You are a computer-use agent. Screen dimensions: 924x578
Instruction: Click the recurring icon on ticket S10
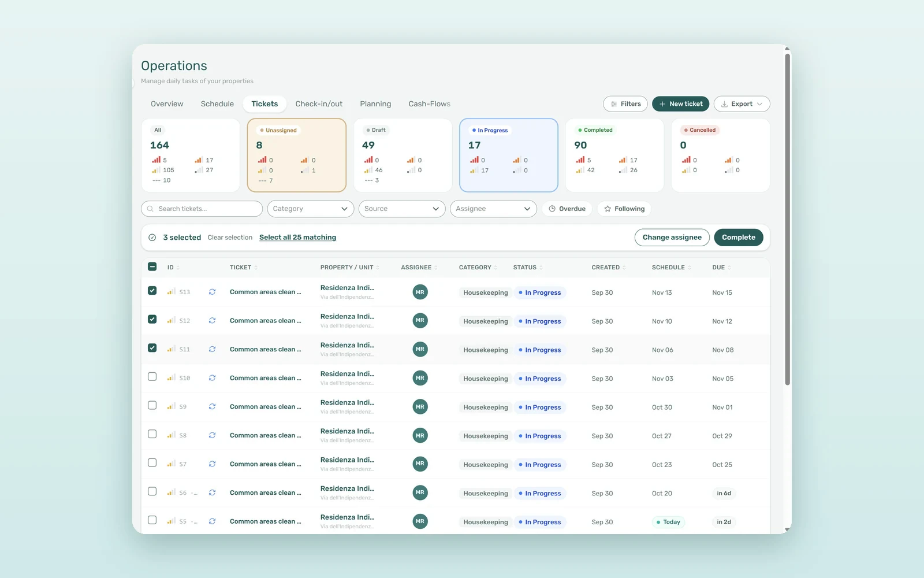(213, 378)
